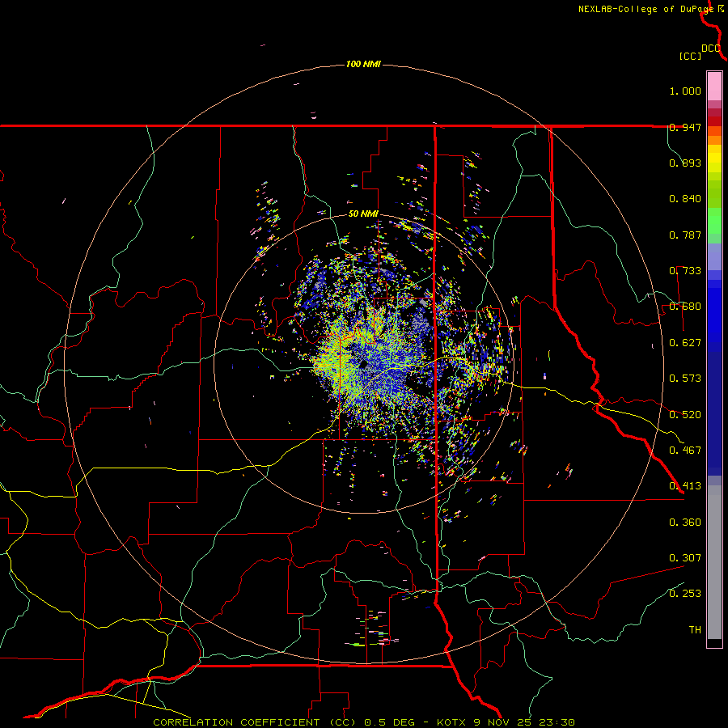Select the 0.360 scale value
This screenshot has height=728, width=728.
click(x=685, y=523)
